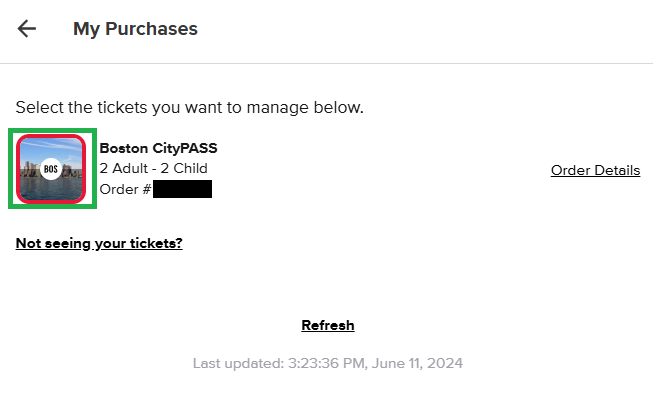Viewport: 653px width, 397px height.
Task: Click the 'Last updated' timestamp text
Action: coord(328,363)
